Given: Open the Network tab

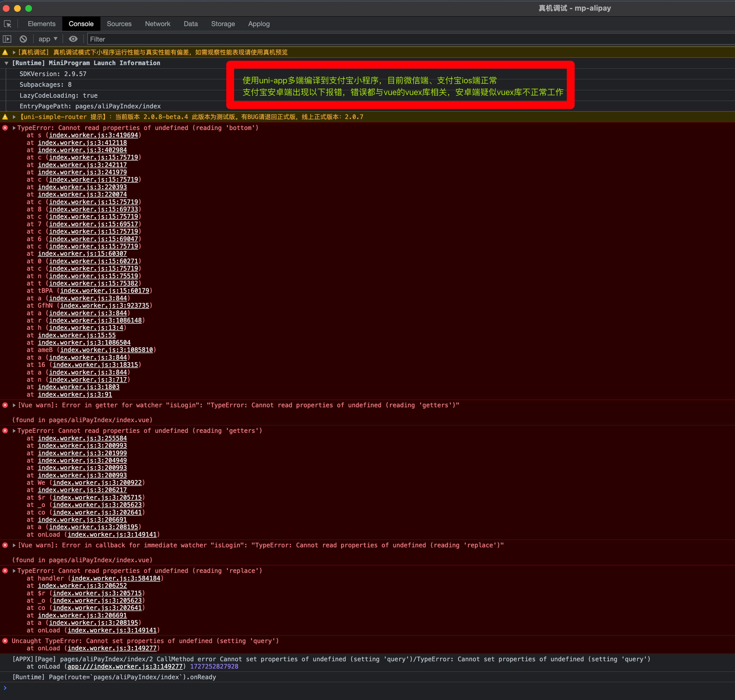Looking at the screenshot, I should click(157, 24).
